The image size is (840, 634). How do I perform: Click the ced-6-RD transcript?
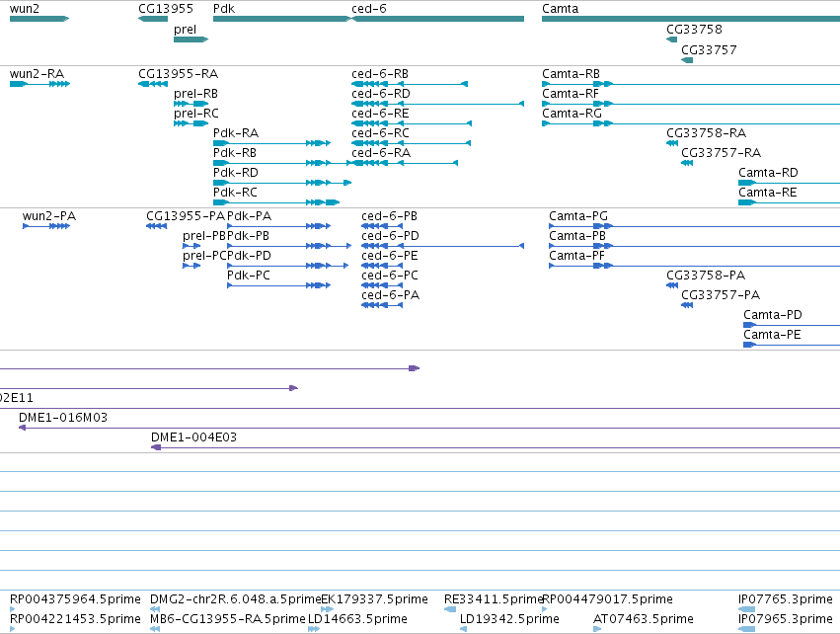[437, 104]
